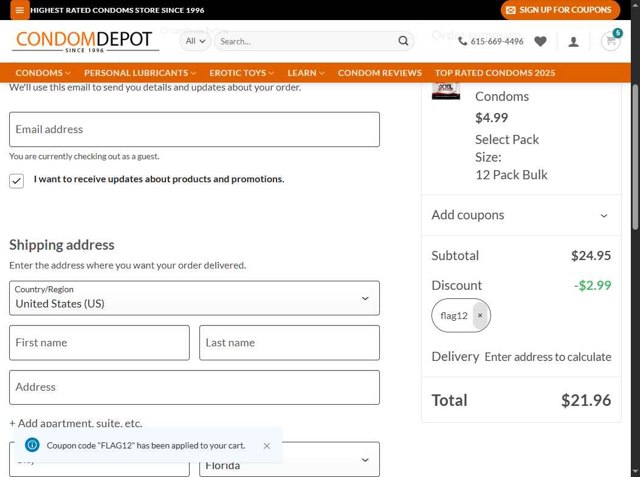Open the hamburger menu icon

tap(20, 10)
